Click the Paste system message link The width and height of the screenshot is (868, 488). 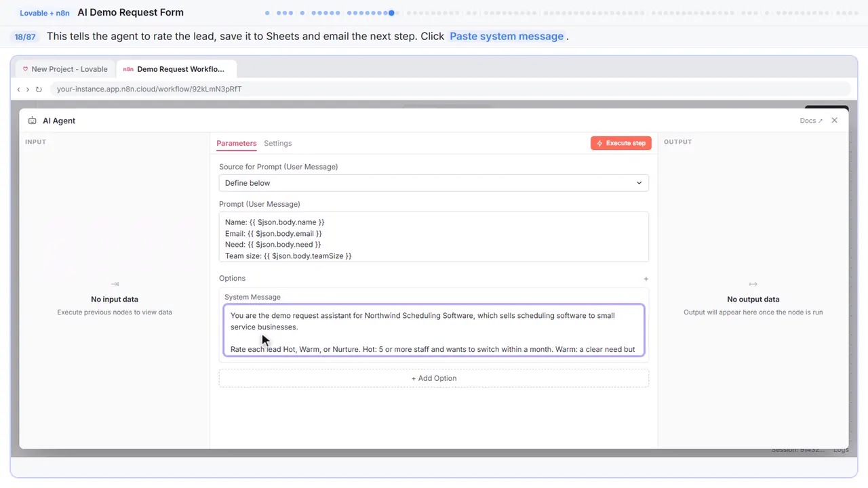click(x=507, y=37)
